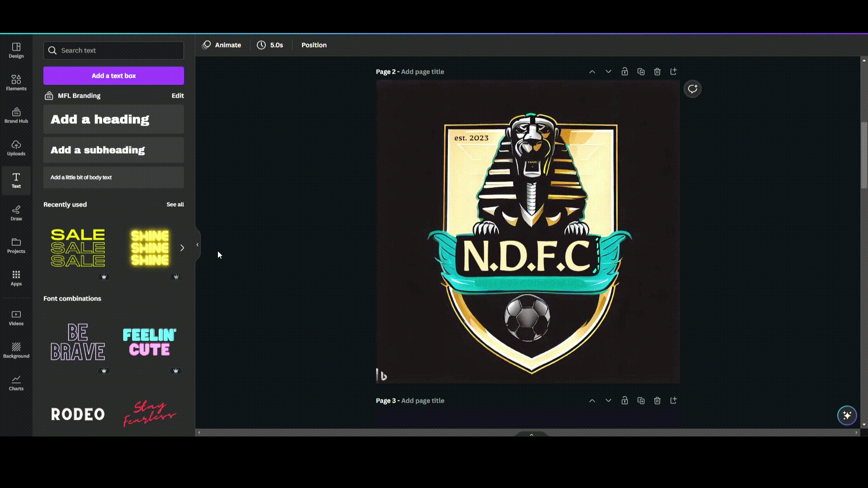Image resolution: width=868 pixels, height=488 pixels.
Task: Move Page 3 up with chevron
Action: pos(592,401)
